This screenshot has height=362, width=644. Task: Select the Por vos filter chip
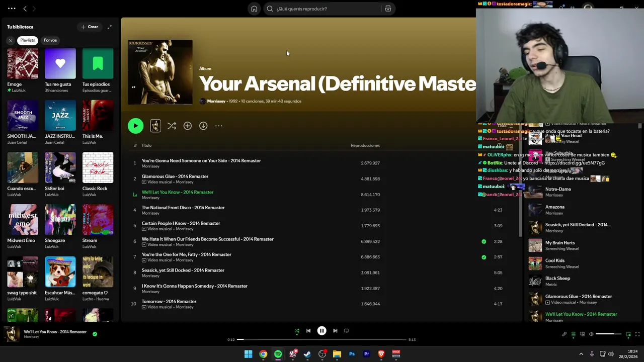[50, 40]
